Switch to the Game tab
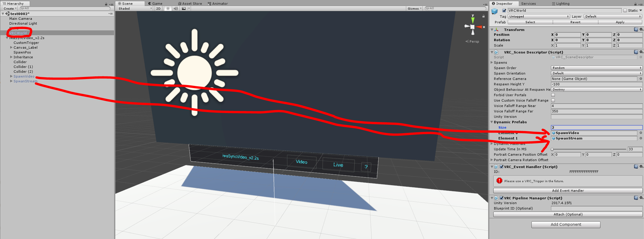The height and width of the screenshot is (239, 644). point(155,4)
